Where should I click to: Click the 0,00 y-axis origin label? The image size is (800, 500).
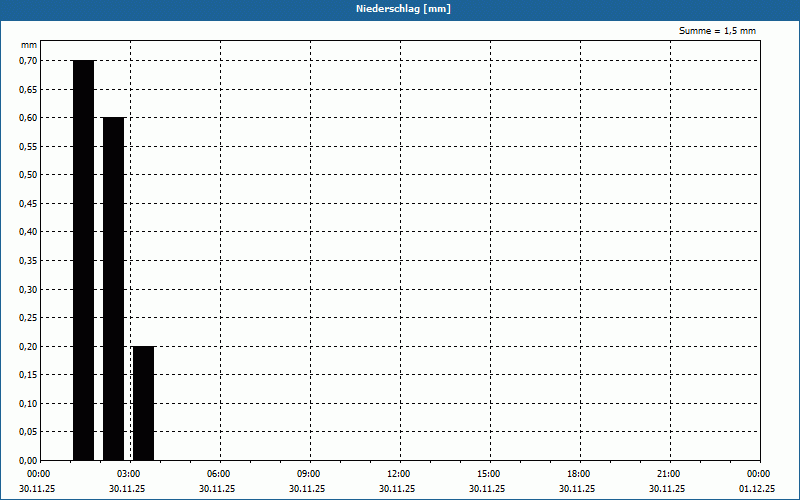click(x=27, y=461)
